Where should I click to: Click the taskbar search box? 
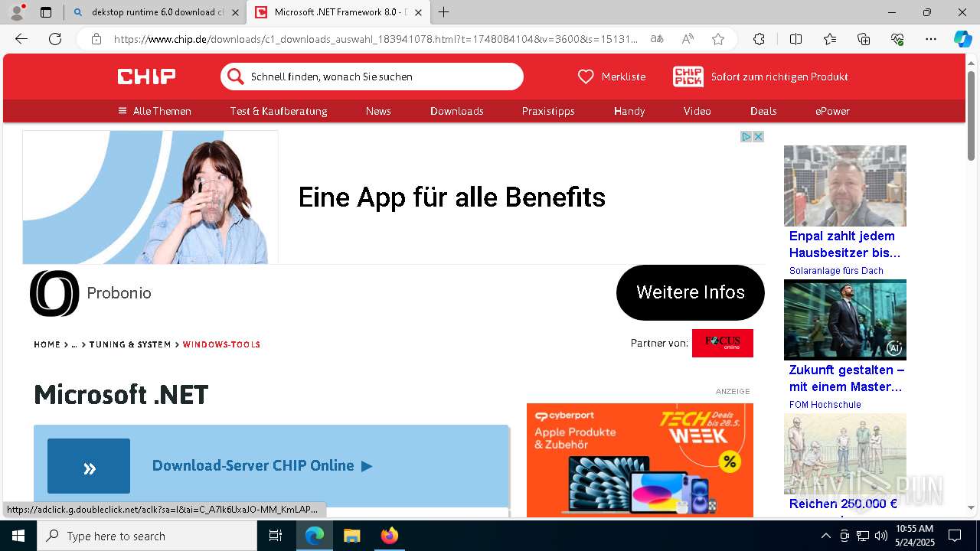(147, 536)
